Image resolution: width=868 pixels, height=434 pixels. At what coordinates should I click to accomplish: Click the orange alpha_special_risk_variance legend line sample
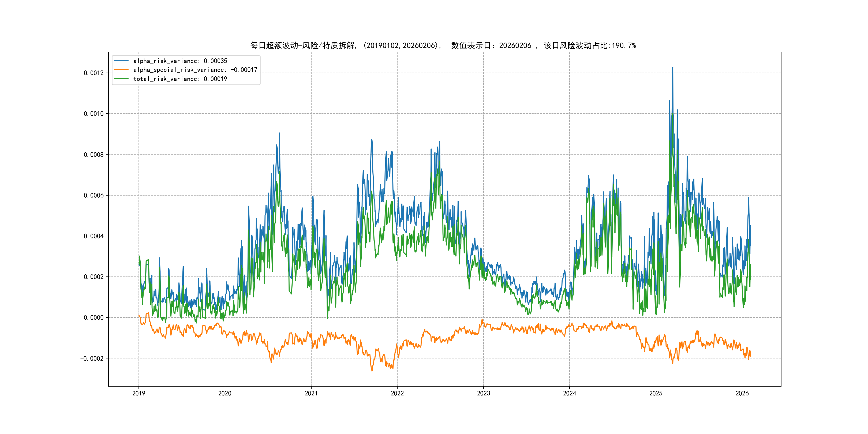coord(121,70)
